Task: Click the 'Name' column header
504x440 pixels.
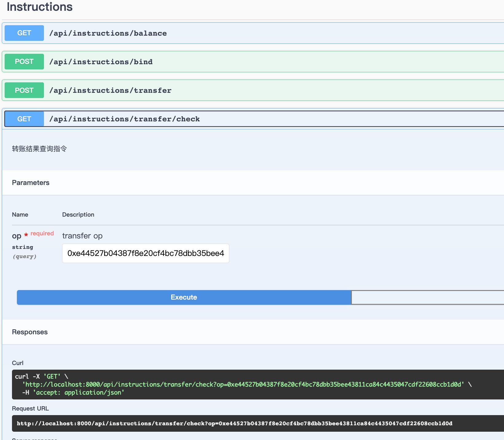Action: click(x=20, y=215)
